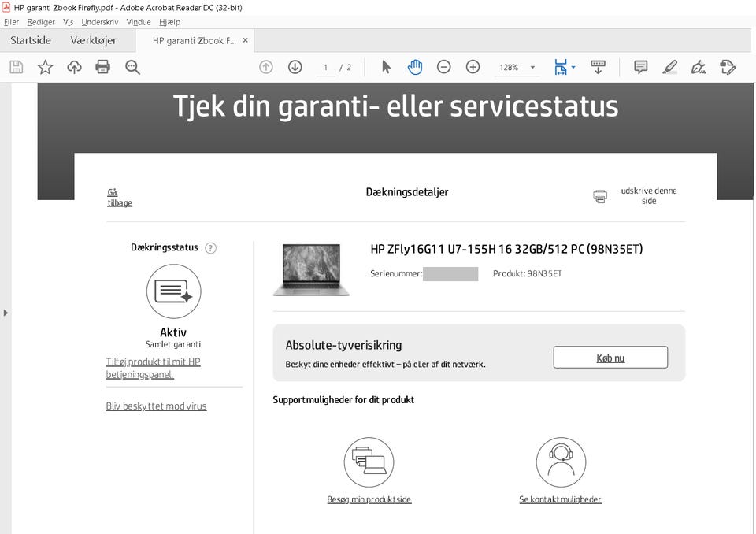Open the Vindue menu
This screenshot has width=756, height=534.
click(x=139, y=22)
